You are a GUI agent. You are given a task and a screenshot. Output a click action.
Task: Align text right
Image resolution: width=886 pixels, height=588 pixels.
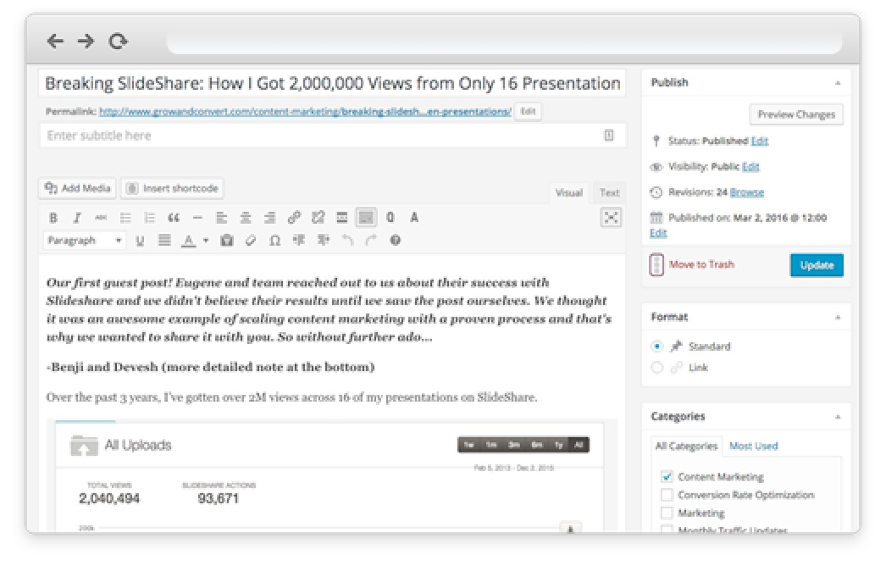click(269, 218)
